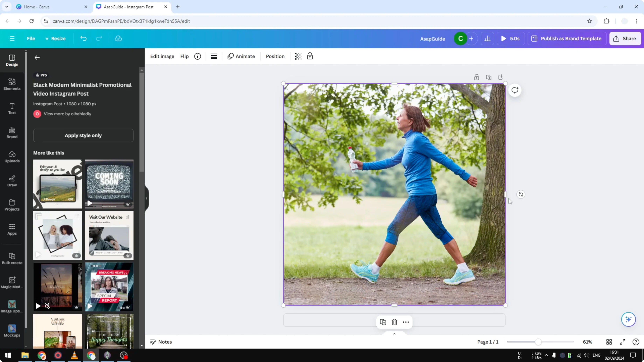Open the Magic Media app
644x362 pixels.
tap(12, 283)
